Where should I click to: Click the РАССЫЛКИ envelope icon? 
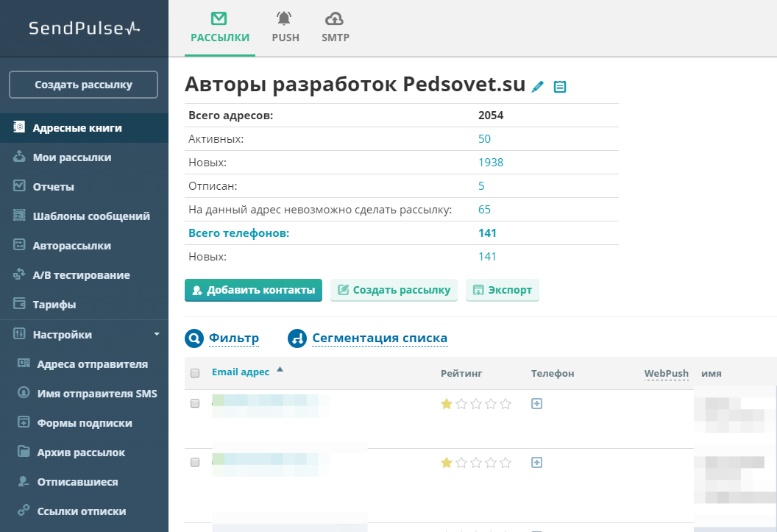pyautogui.click(x=219, y=18)
